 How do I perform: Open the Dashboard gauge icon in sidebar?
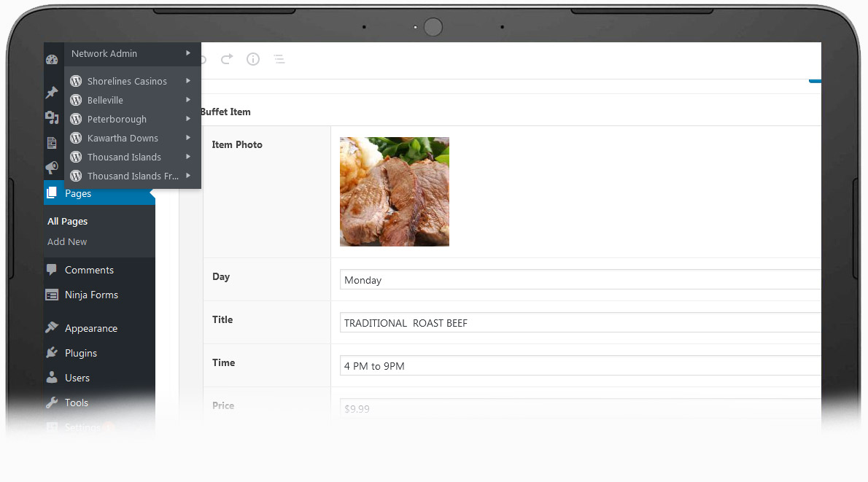[x=52, y=60]
